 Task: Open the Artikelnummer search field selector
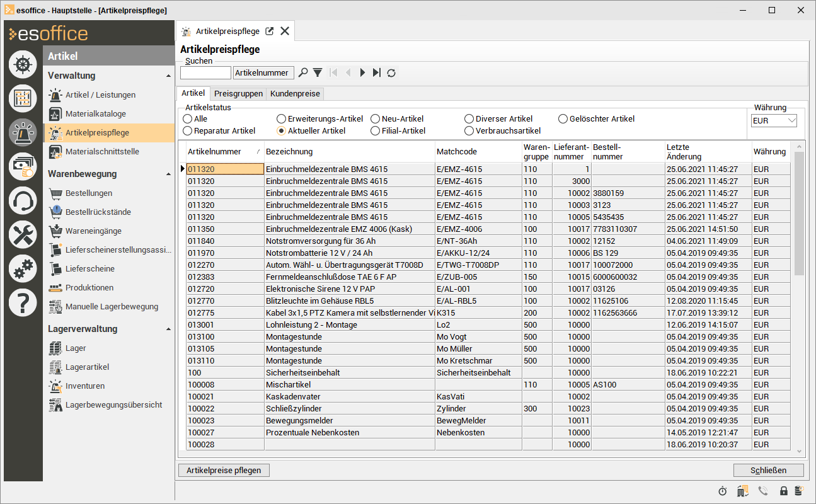pyautogui.click(x=263, y=73)
